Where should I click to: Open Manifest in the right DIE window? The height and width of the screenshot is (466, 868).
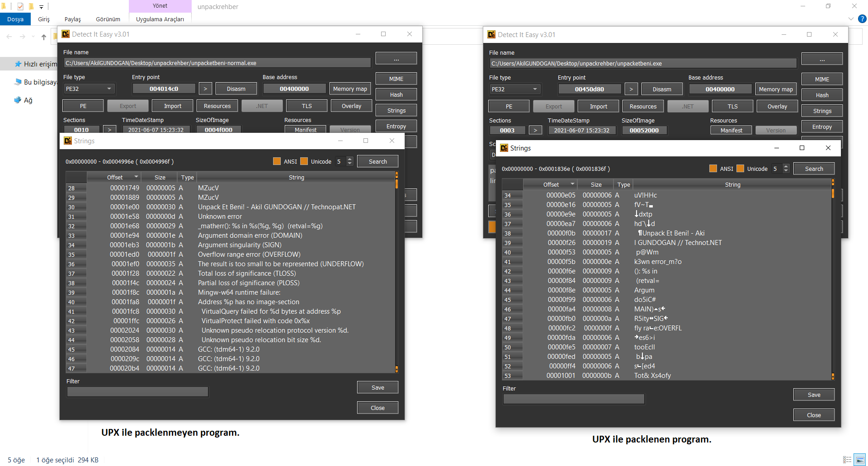click(731, 130)
